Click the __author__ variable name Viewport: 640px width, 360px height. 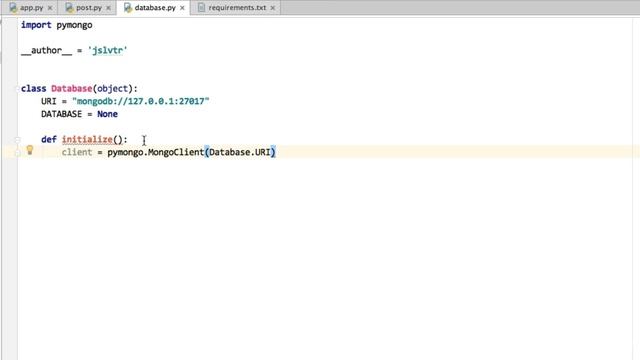(x=46, y=51)
